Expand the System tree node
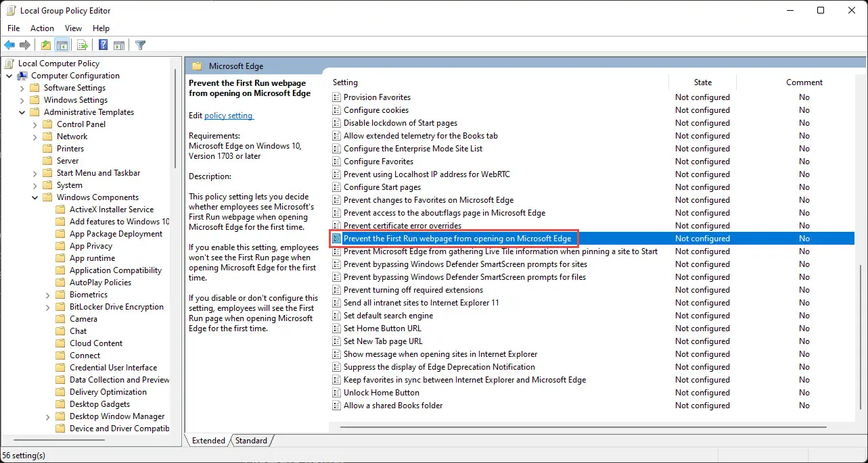This screenshot has width=868, height=463. [35, 185]
